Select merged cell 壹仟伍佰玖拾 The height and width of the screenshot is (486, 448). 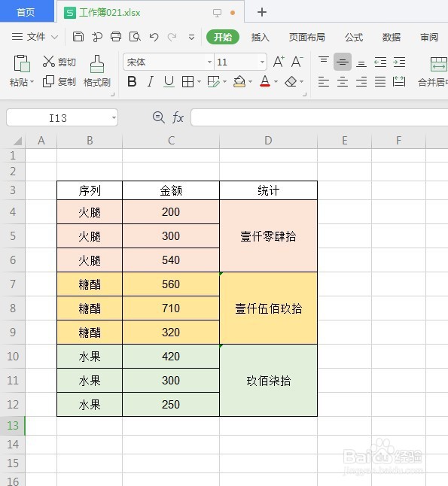[x=268, y=308]
